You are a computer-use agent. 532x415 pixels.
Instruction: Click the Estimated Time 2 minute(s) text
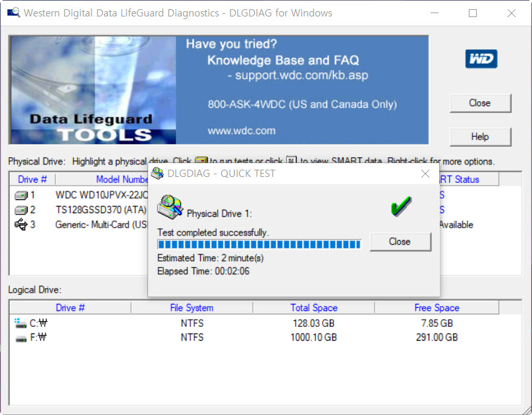(210, 258)
